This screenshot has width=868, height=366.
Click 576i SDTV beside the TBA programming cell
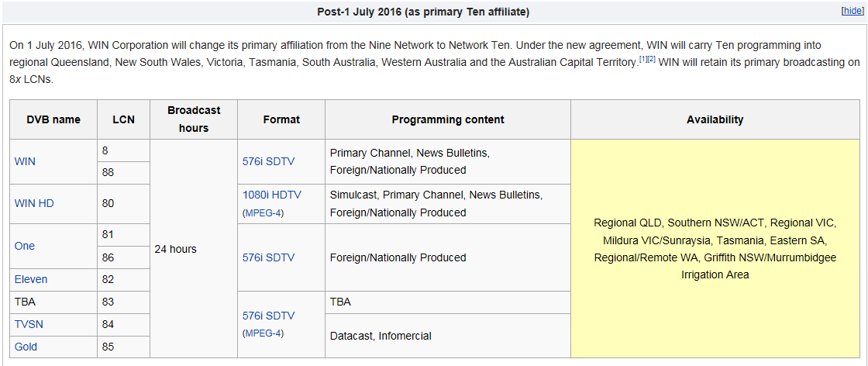point(268,316)
